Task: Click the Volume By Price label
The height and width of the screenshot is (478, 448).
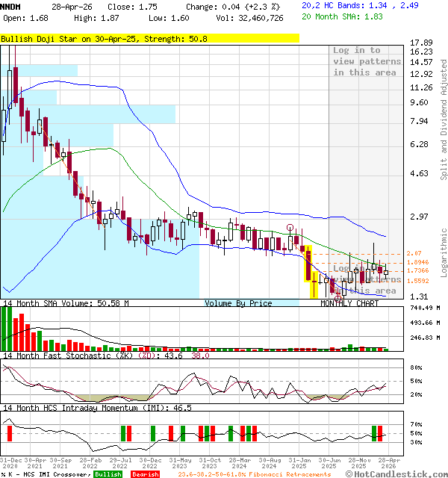Action: tap(238, 303)
